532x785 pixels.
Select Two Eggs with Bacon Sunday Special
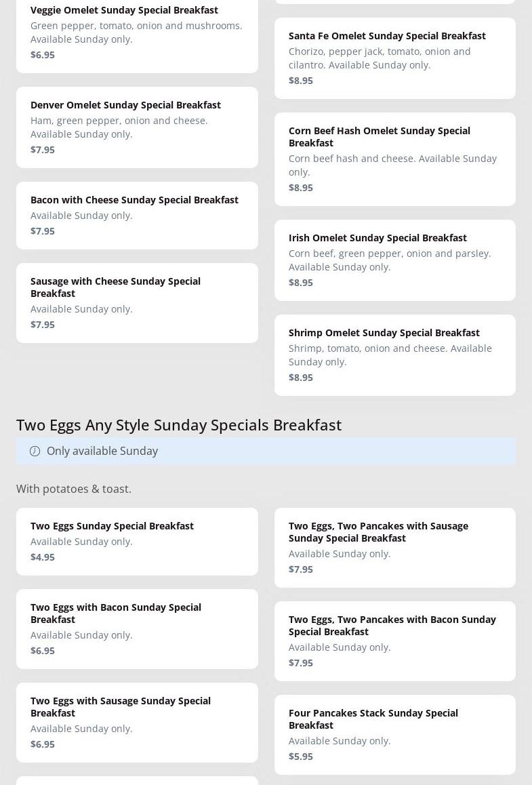[115, 613]
